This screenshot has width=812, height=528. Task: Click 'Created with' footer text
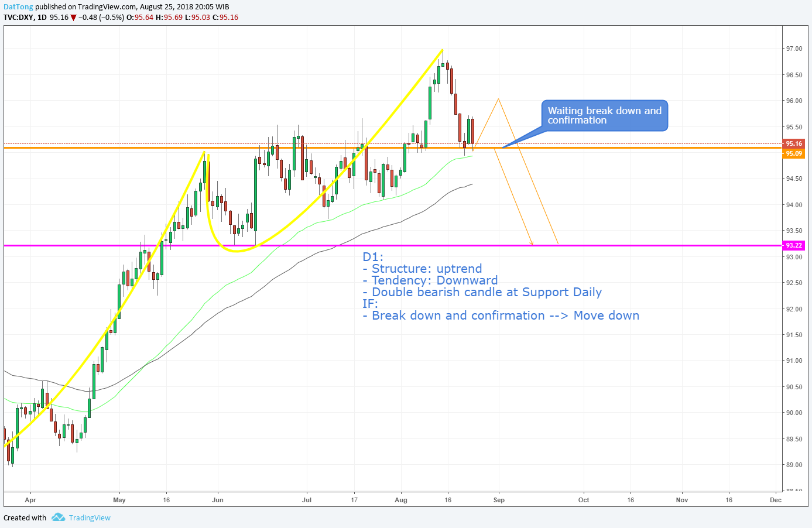pyautogui.click(x=25, y=518)
